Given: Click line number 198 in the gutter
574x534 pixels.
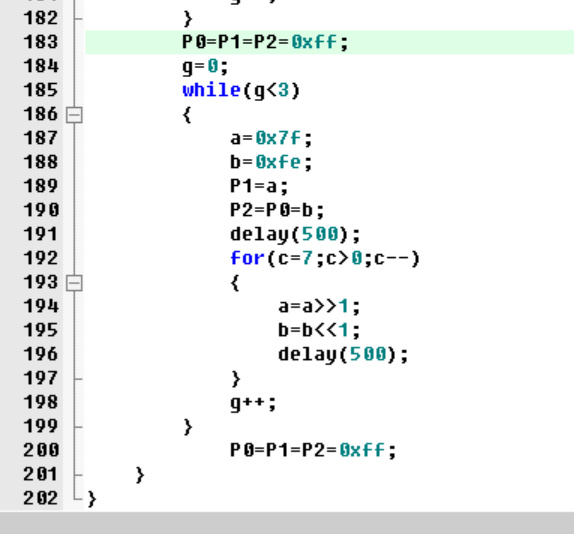Looking at the screenshot, I should point(41,403).
